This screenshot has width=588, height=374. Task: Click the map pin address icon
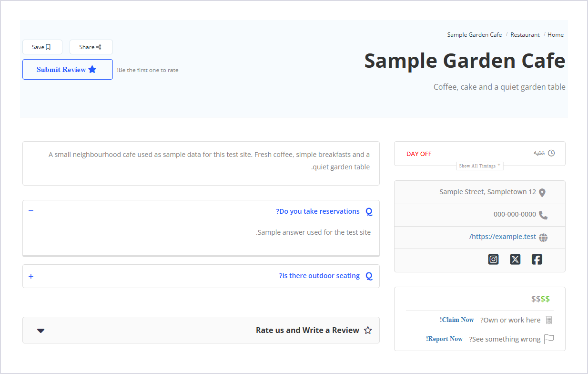coord(542,193)
